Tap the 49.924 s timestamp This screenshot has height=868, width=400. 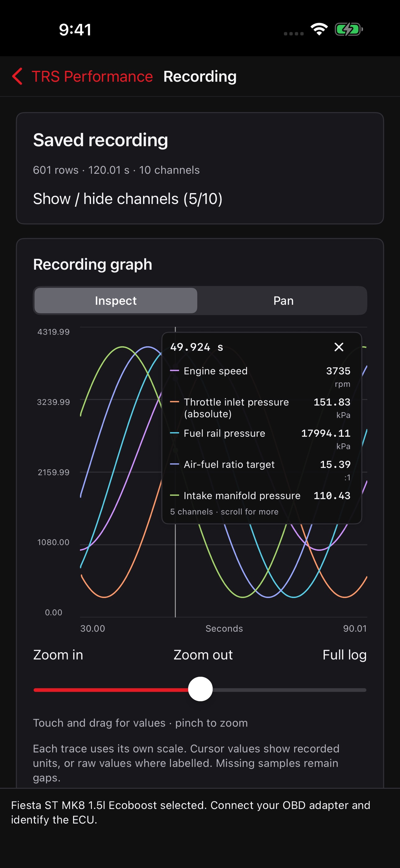click(197, 347)
